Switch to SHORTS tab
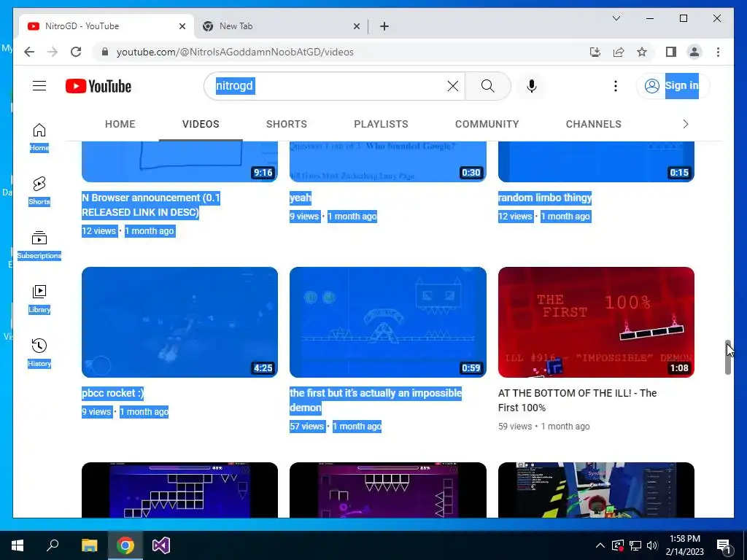The image size is (747, 560). click(286, 124)
